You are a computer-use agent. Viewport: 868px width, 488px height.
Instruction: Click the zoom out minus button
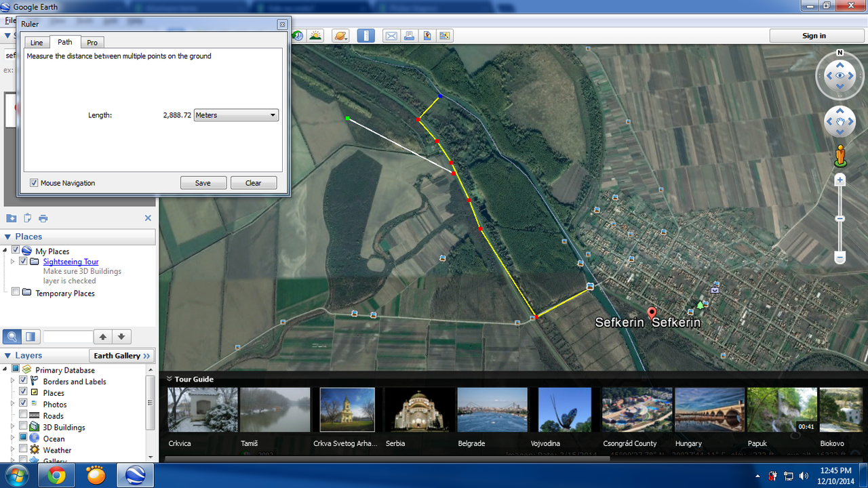coord(840,258)
